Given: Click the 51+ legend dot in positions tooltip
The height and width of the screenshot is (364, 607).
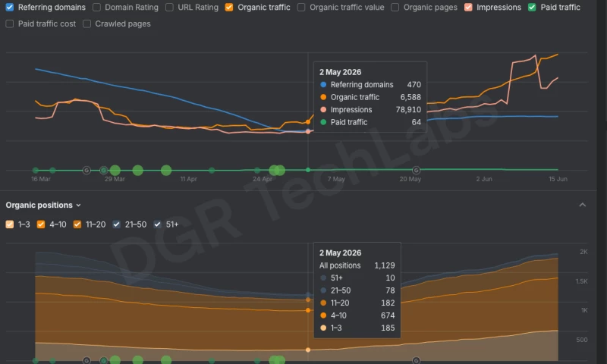Looking at the screenshot, I should click(323, 278).
